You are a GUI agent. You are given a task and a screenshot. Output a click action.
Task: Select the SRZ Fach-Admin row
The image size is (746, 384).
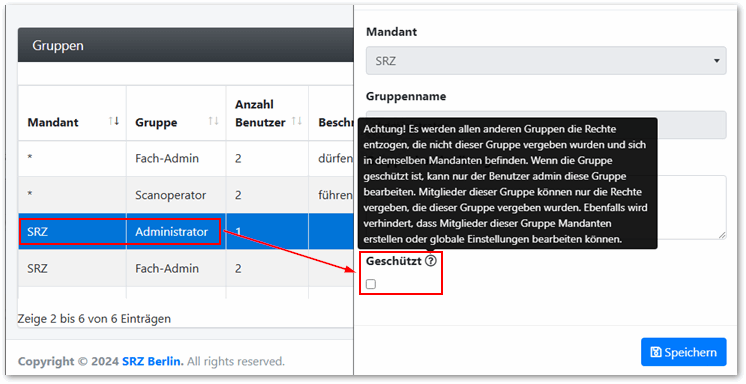tap(186, 268)
